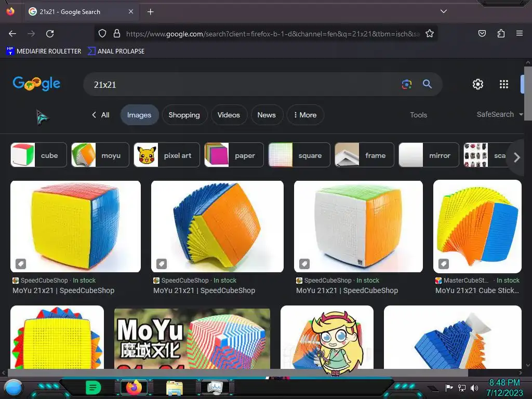Open Google quick settings gear
This screenshot has height=399, width=532.
click(x=478, y=84)
